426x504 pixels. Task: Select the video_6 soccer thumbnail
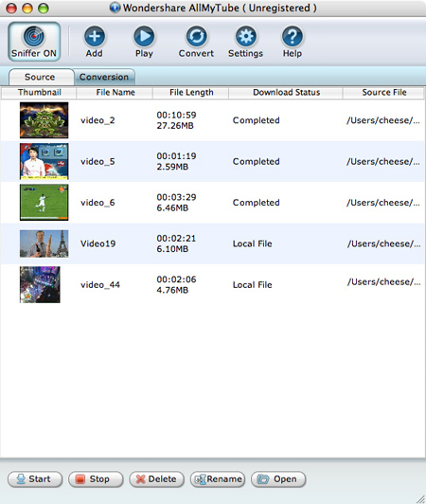pyautogui.click(x=44, y=203)
